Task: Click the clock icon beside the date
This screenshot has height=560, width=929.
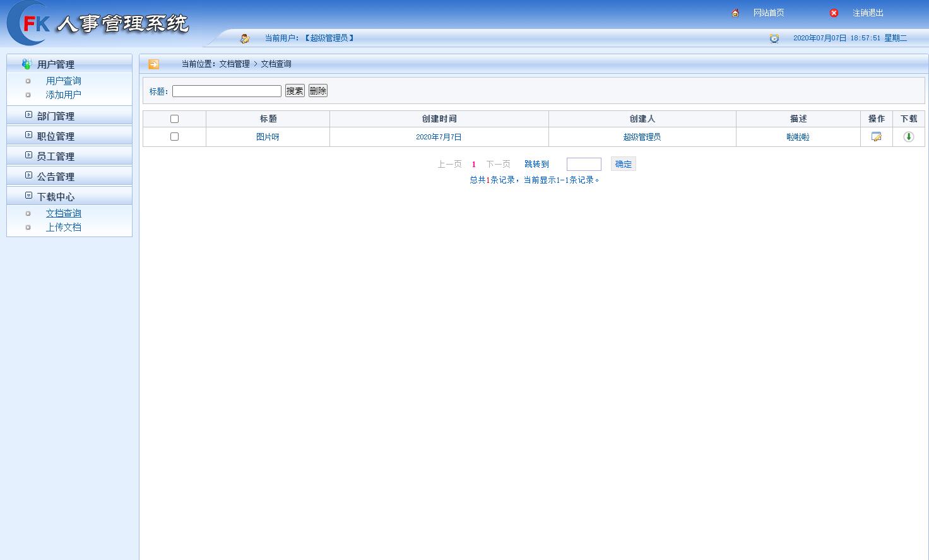Action: (774, 38)
